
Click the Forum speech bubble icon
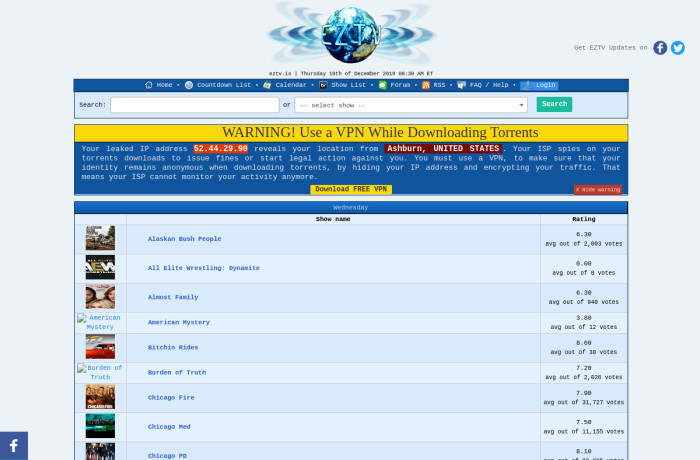(x=383, y=85)
